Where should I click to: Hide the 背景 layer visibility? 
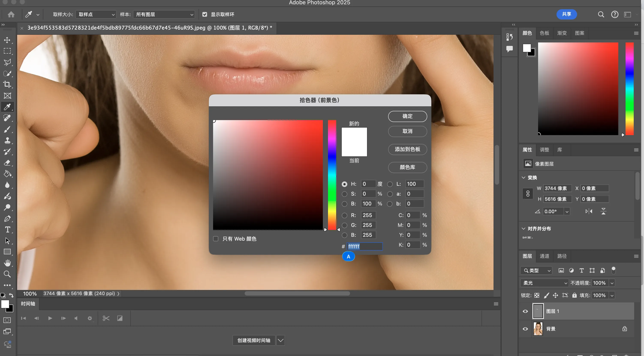525,329
